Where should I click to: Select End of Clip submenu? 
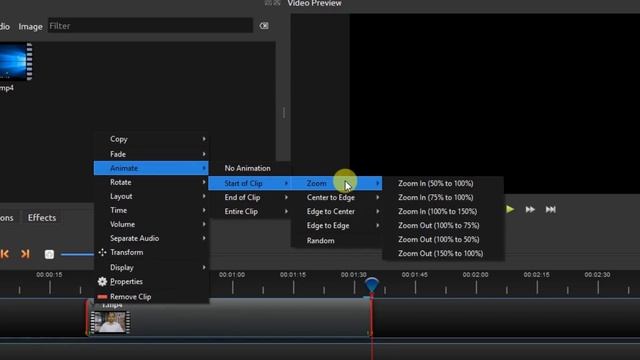pos(250,198)
